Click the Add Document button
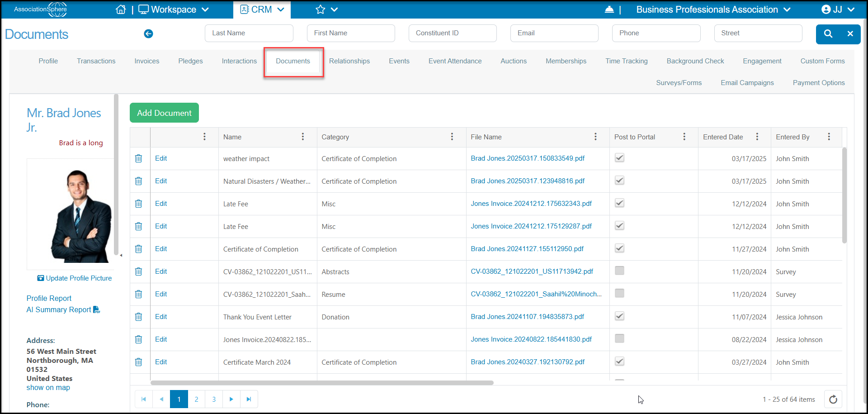Screen dimensions: 868x414 tap(165, 113)
